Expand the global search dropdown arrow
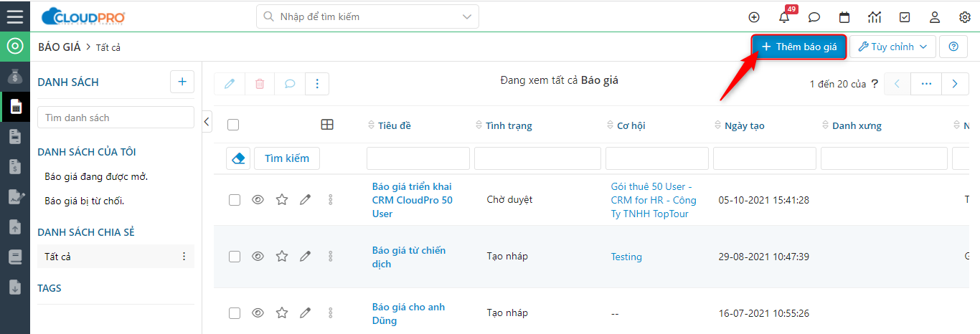The height and width of the screenshot is (334, 980). pos(468,16)
